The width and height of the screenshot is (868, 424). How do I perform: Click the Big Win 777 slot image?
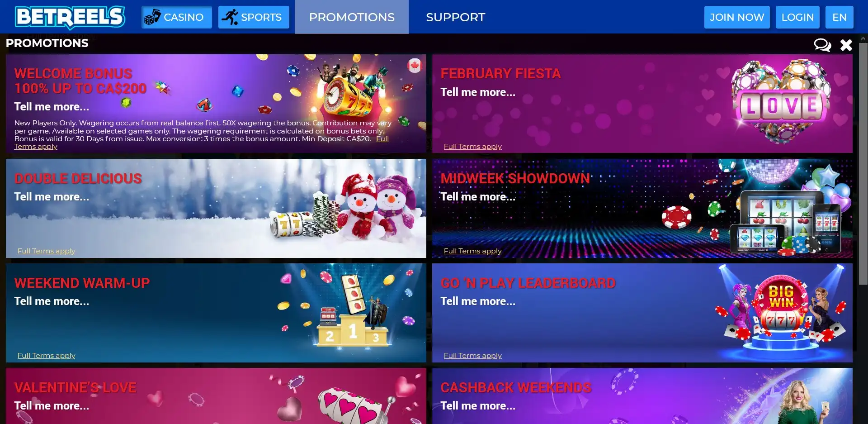coord(780,312)
